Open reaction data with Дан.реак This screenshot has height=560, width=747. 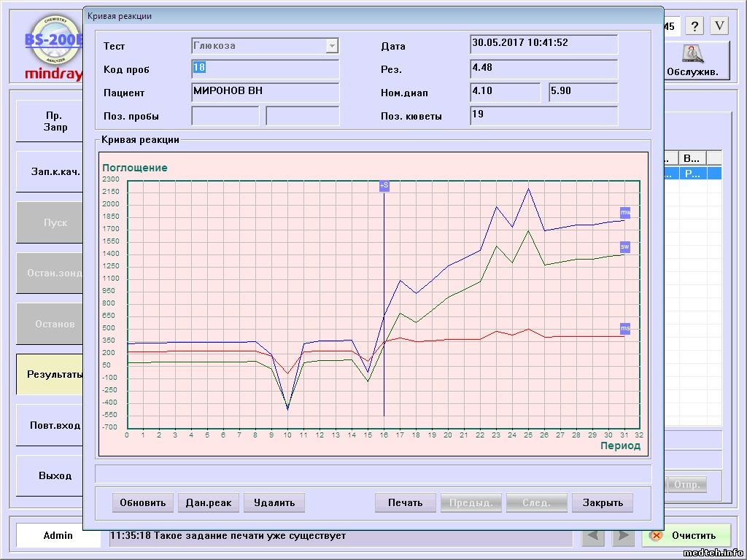click(x=209, y=502)
